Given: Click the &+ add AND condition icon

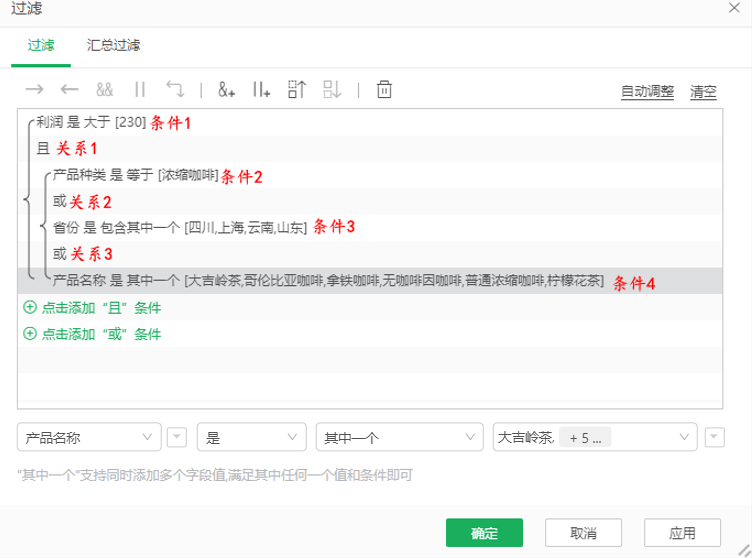Looking at the screenshot, I should (x=226, y=89).
